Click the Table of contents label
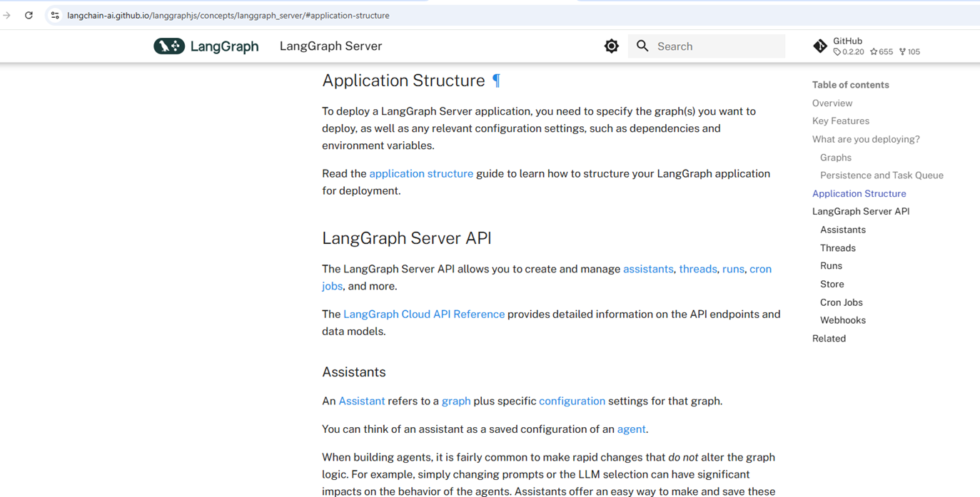This screenshot has width=980, height=497. coord(851,85)
